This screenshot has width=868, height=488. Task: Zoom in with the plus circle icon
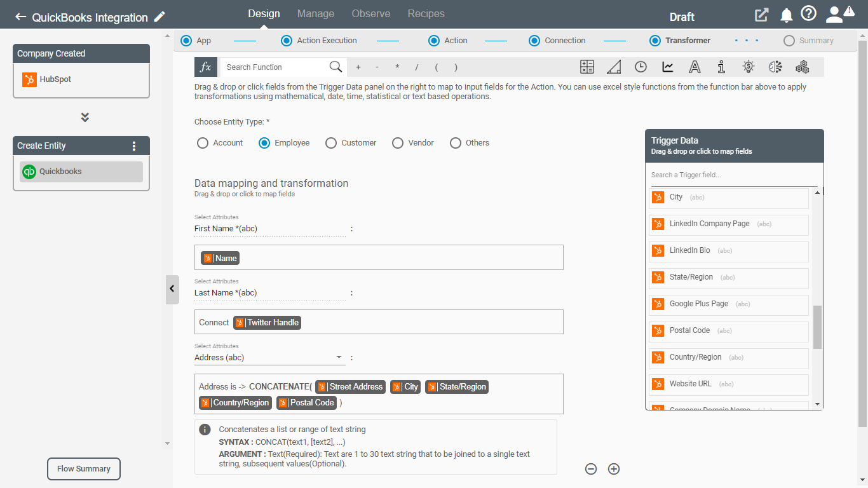coord(614,469)
